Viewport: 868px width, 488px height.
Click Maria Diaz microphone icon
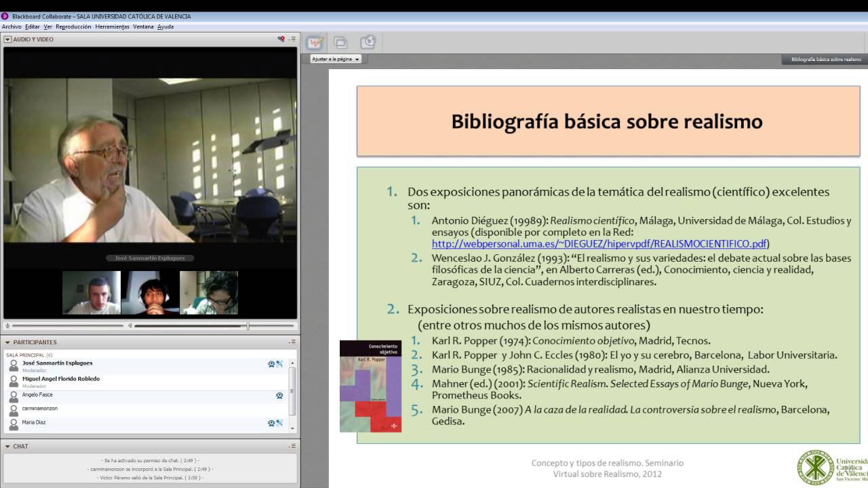(279, 423)
